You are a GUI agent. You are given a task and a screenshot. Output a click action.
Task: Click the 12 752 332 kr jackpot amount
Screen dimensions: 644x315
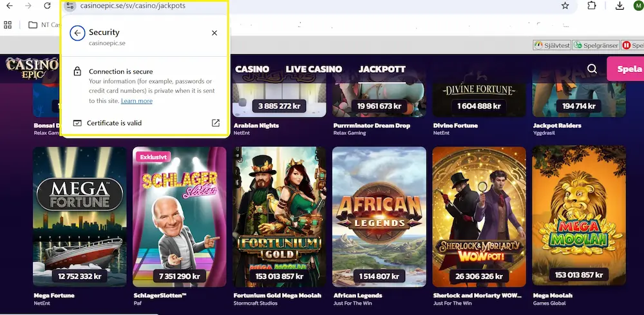(80, 276)
